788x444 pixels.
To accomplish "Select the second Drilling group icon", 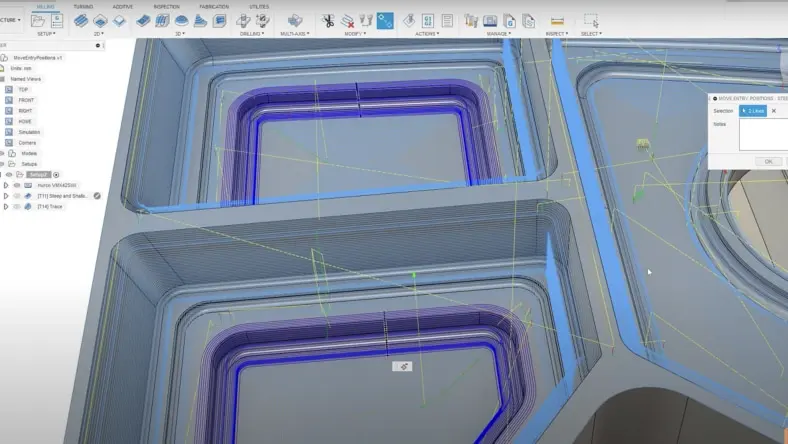I will coord(262,21).
